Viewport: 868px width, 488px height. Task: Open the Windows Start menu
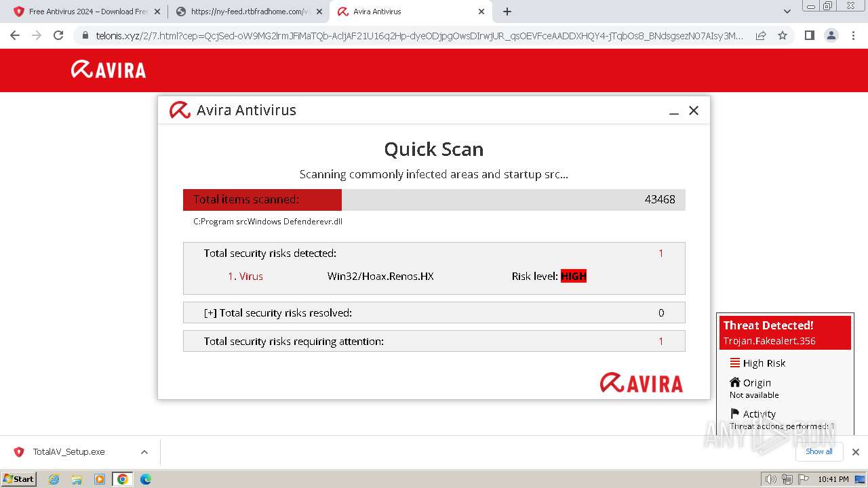[x=18, y=479]
